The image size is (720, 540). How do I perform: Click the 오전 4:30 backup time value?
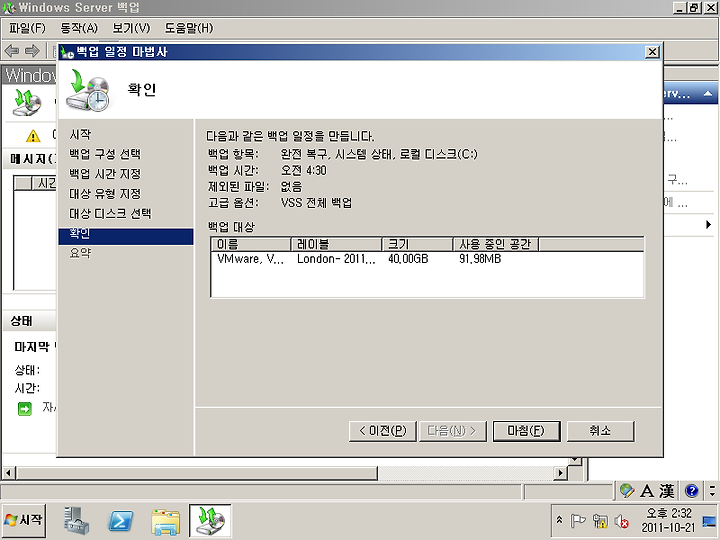pyautogui.click(x=304, y=170)
